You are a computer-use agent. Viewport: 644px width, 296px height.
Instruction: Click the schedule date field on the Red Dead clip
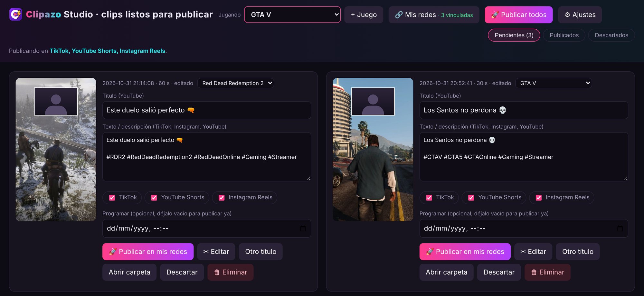pyautogui.click(x=207, y=228)
